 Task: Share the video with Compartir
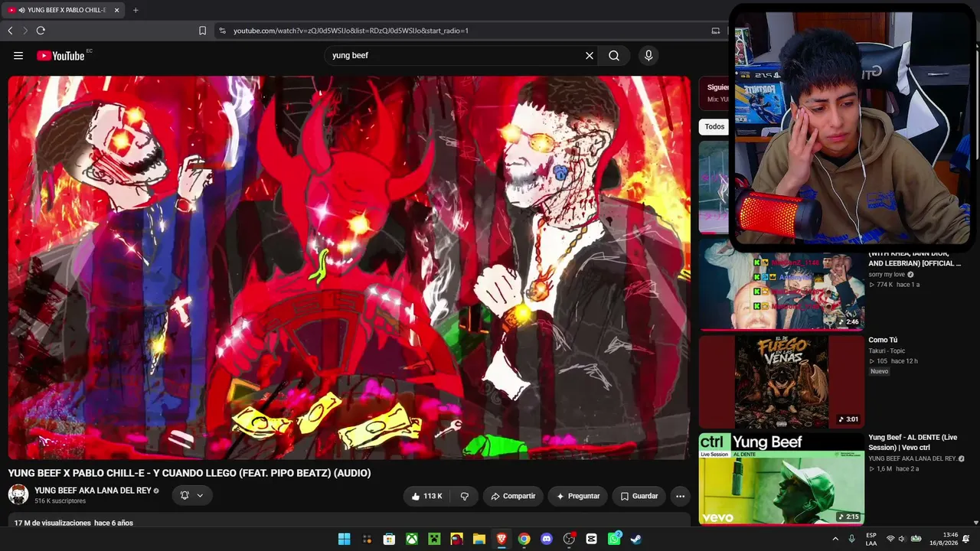tap(513, 496)
